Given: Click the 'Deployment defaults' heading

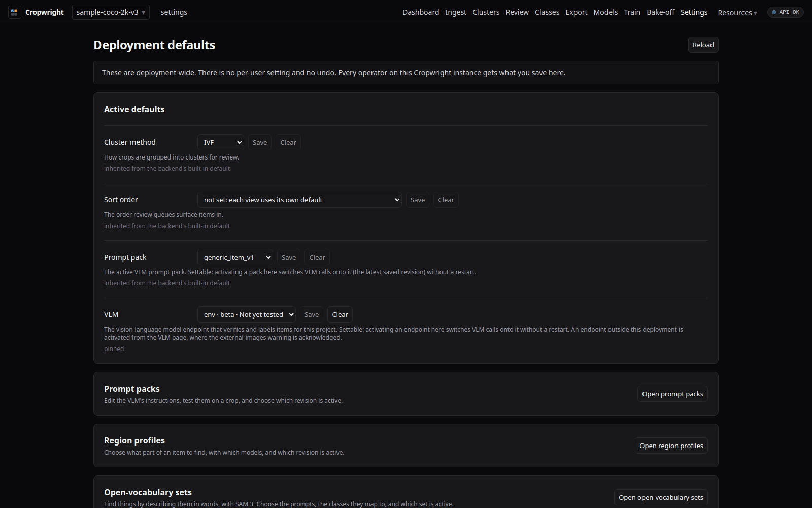Looking at the screenshot, I should pos(154,45).
